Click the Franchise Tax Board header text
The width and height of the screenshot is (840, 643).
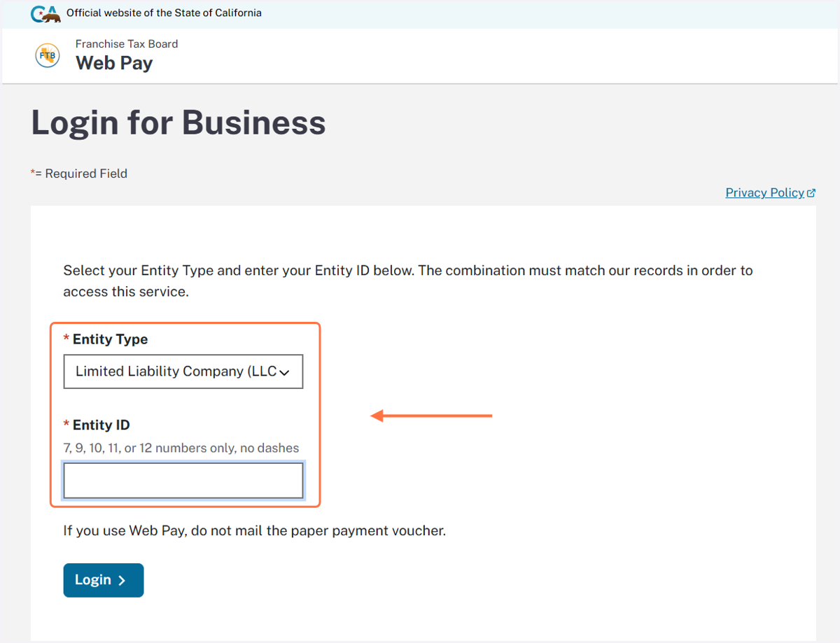click(127, 43)
